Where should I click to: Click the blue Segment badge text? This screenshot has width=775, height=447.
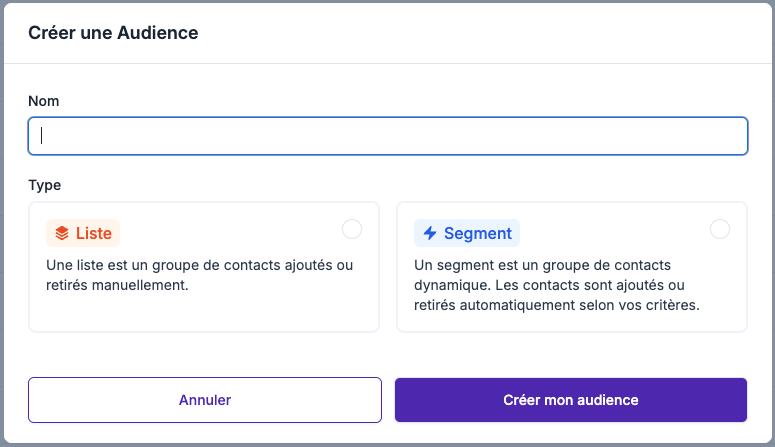[x=478, y=234]
